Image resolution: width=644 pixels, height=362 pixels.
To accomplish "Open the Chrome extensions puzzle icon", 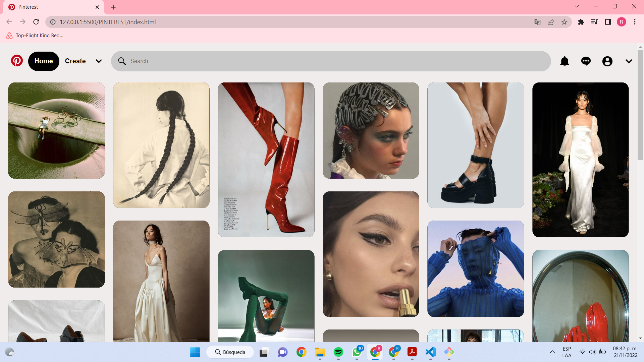I will coord(581,22).
